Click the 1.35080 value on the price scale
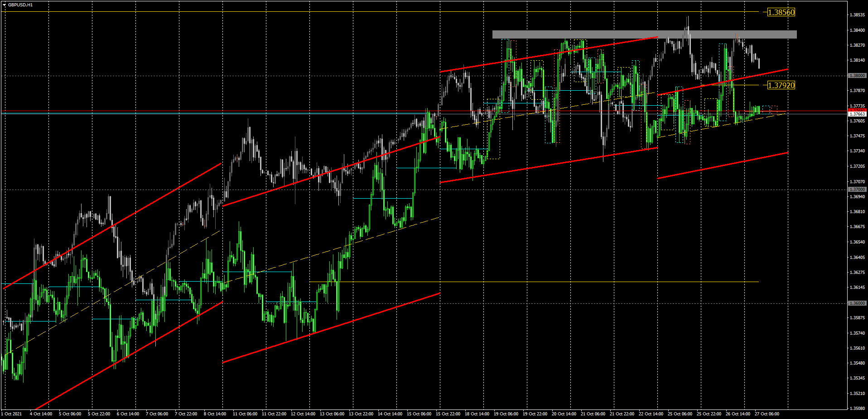This screenshot has height=419, width=868. [x=858, y=409]
